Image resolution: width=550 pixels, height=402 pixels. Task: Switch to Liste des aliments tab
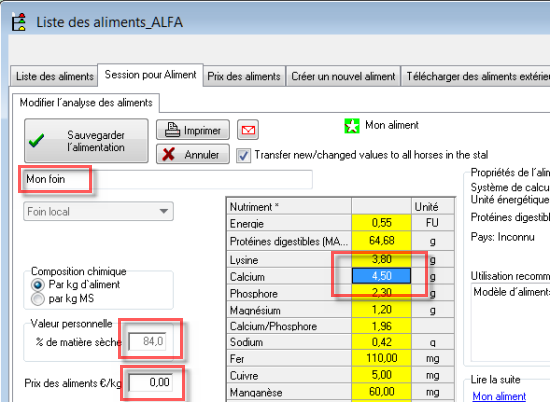[54, 76]
